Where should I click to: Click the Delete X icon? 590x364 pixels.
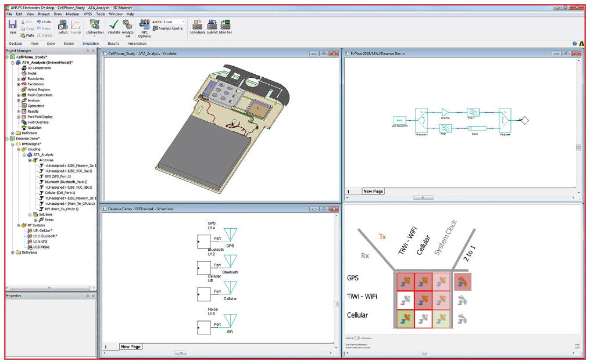tap(39, 35)
